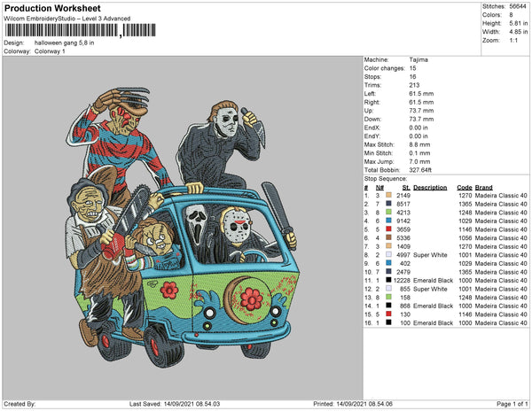
Task: Click the Emerald Black swatch at stop 11
Action: [x=388, y=280]
